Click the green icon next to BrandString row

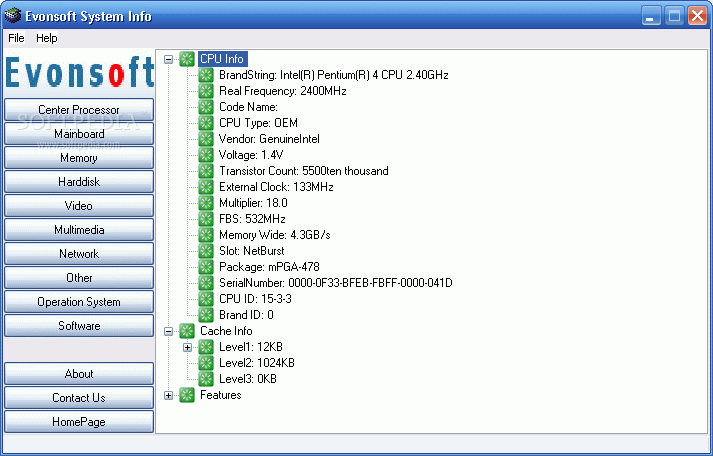(x=206, y=75)
